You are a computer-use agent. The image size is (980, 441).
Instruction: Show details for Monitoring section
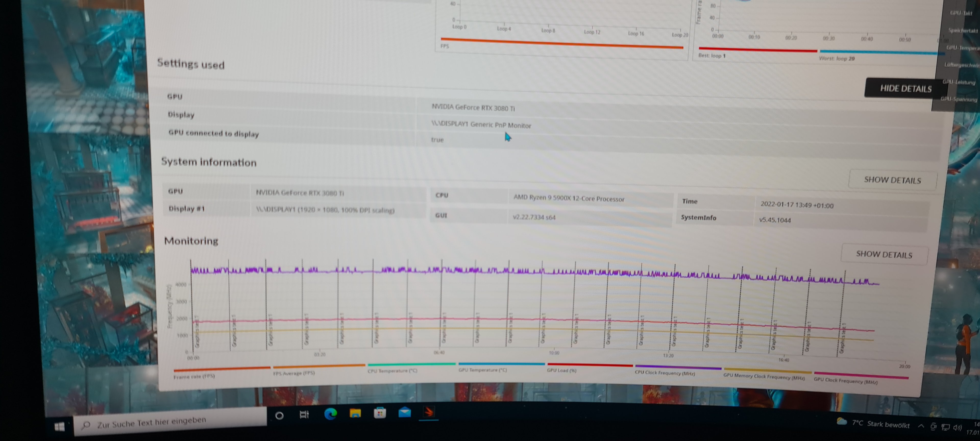click(884, 254)
